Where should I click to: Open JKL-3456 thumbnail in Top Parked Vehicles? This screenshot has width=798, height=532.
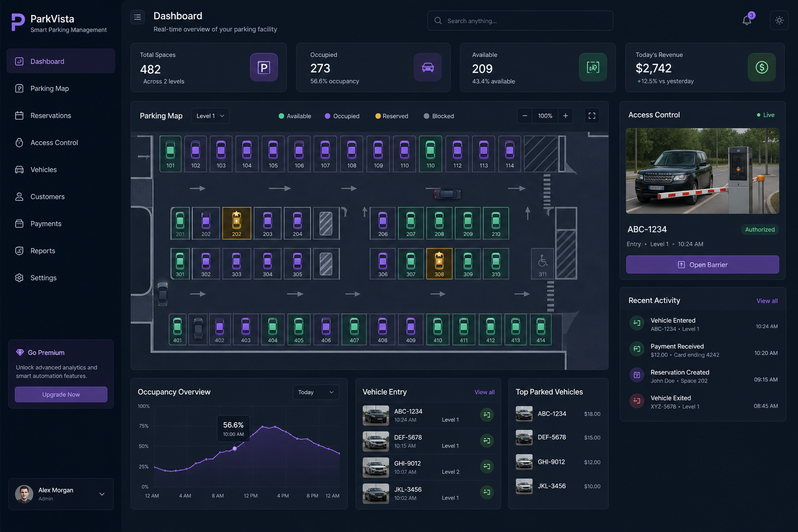(x=524, y=486)
